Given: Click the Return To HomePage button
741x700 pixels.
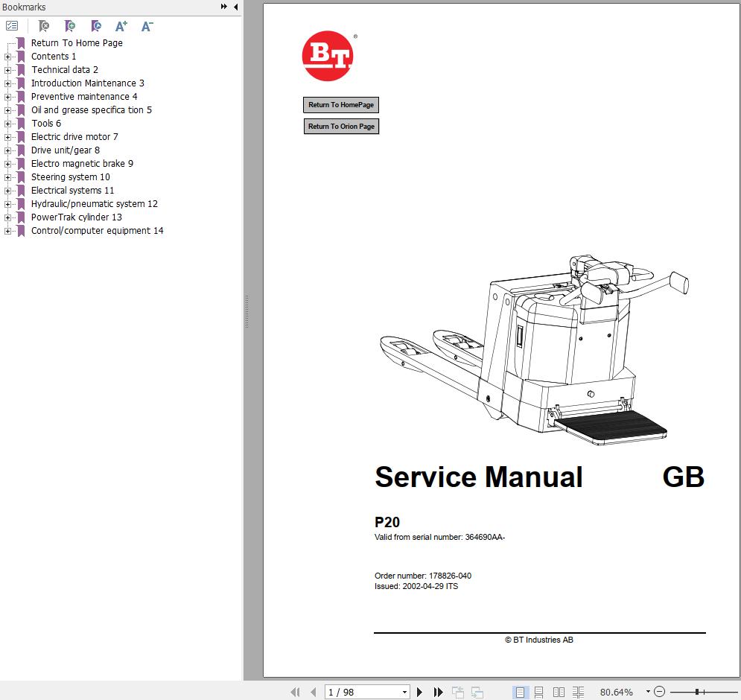Looking at the screenshot, I should pos(341,105).
